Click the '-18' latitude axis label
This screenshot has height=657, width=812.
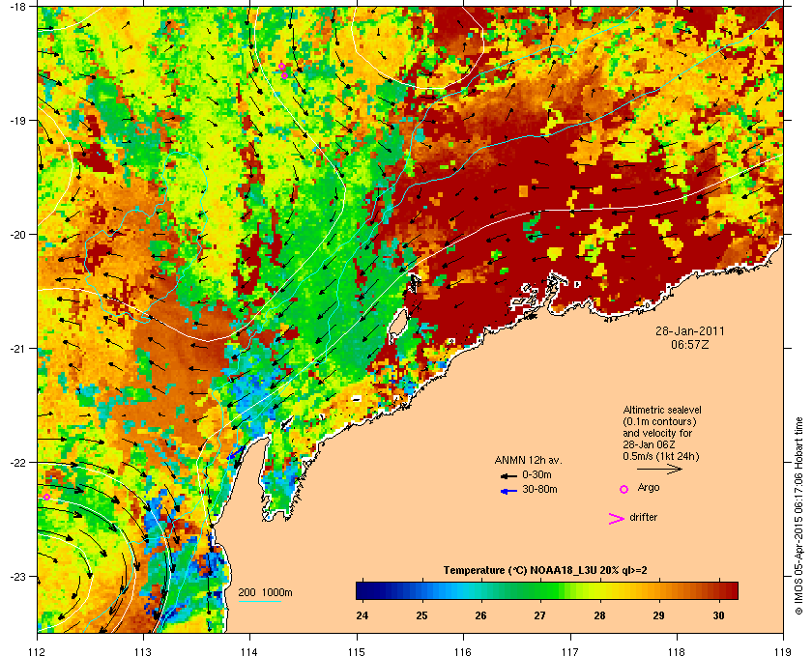[x=17, y=6]
